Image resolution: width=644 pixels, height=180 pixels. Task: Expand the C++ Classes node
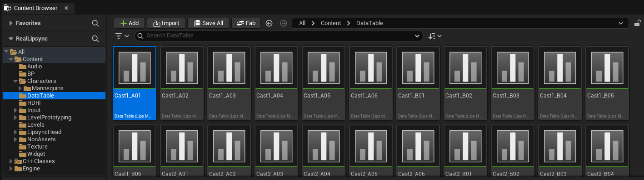(11, 161)
